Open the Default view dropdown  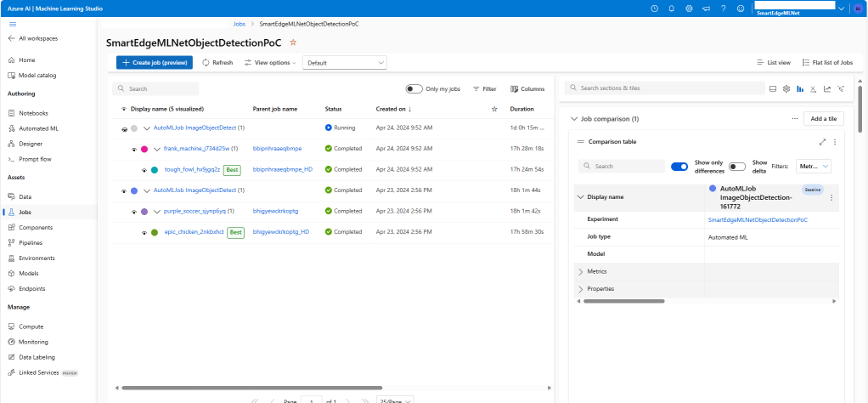[x=345, y=63]
